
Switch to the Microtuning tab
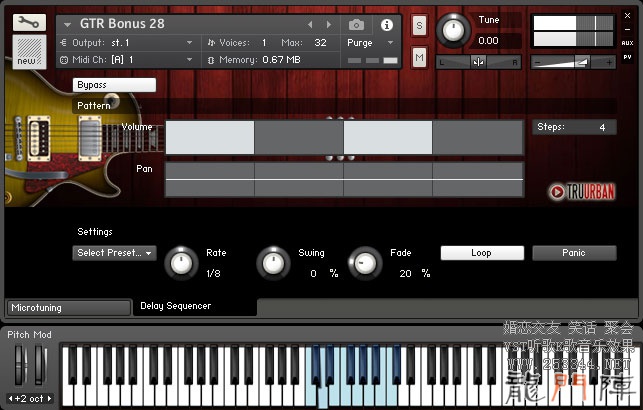68,308
